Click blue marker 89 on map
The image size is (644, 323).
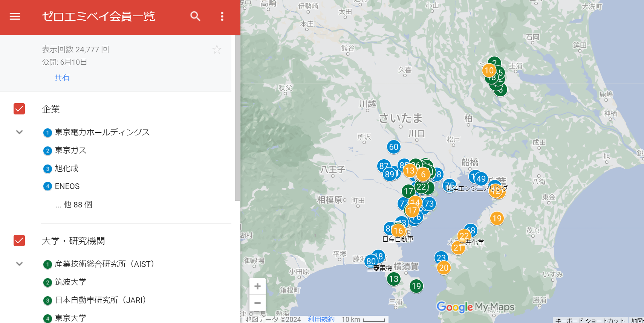pyautogui.click(x=389, y=174)
